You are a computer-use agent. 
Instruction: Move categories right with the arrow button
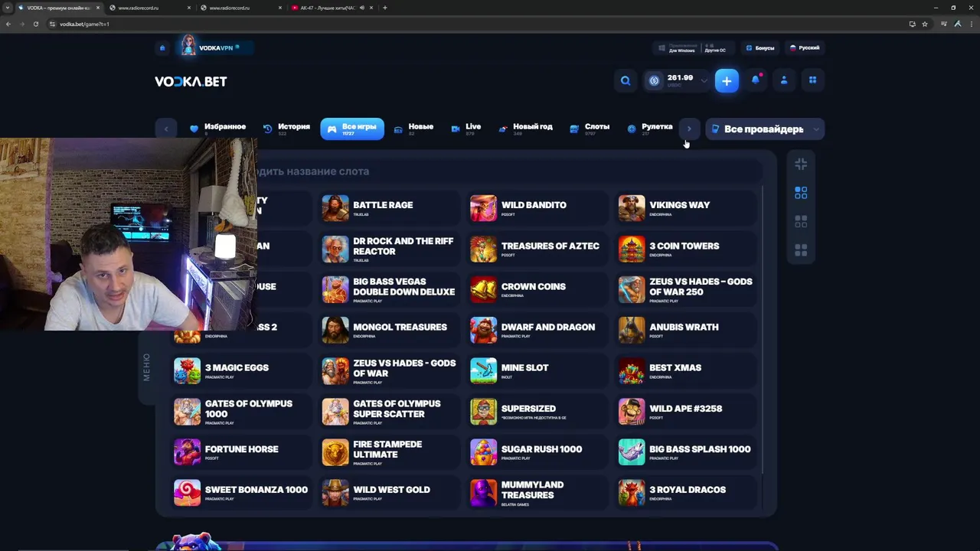coord(689,129)
